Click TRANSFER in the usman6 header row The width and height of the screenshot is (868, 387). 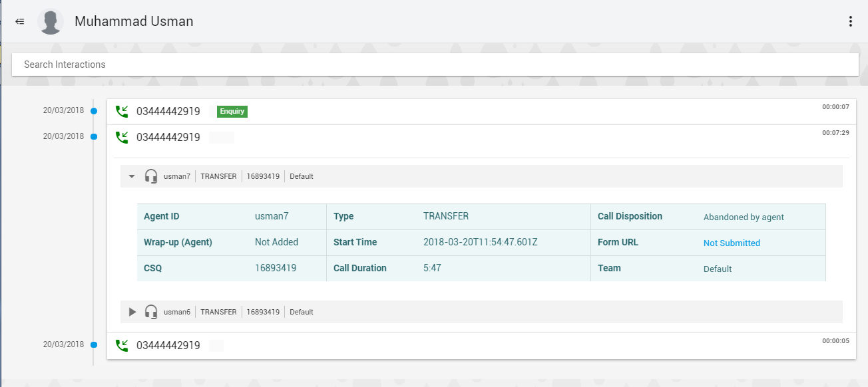pyautogui.click(x=218, y=313)
